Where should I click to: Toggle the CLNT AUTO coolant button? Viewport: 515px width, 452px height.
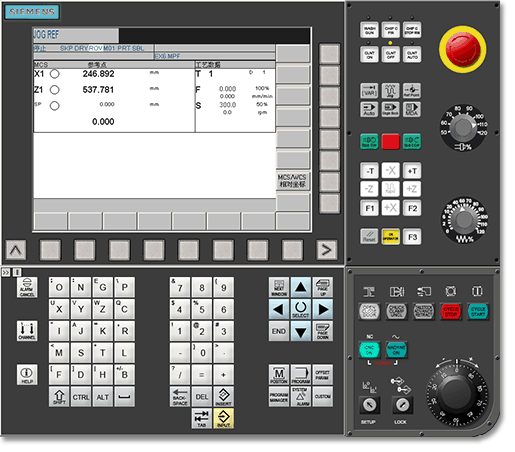pos(412,55)
